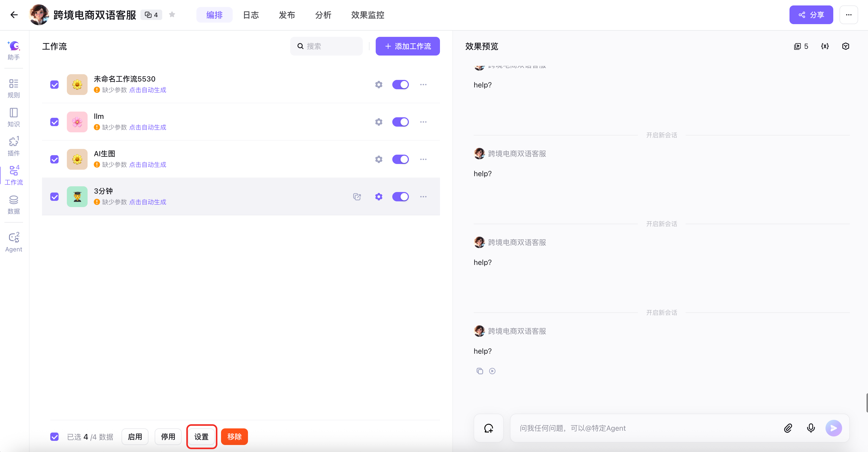868x452 pixels.
Task: Open the 数据 database sidebar icon
Action: [x=13, y=204]
